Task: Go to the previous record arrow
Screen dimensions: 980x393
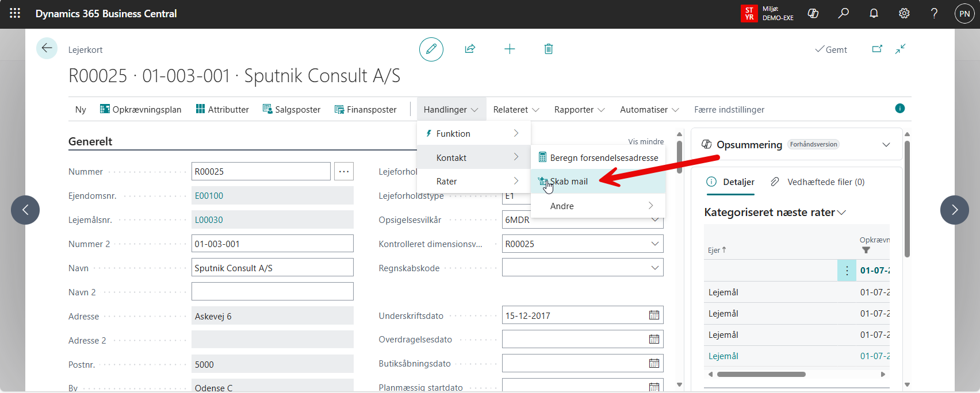Action: click(25, 210)
